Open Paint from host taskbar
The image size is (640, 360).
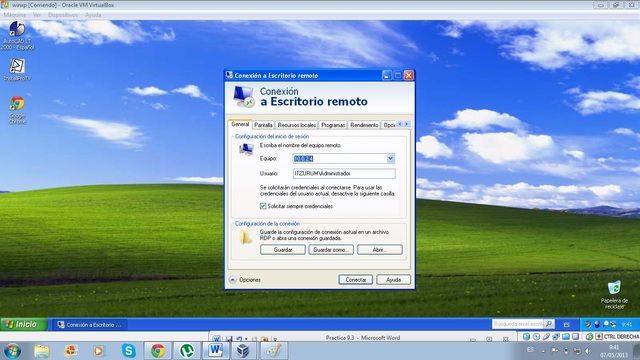point(273,351)
